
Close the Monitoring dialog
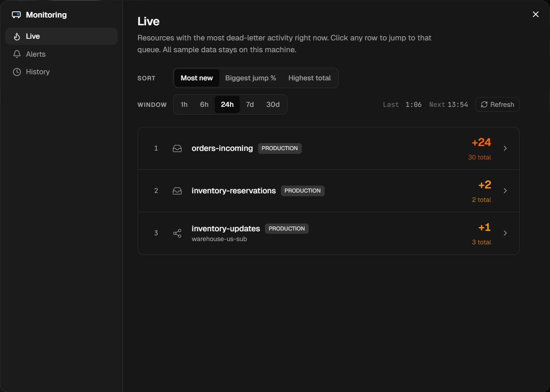click(x=536, y=14)
